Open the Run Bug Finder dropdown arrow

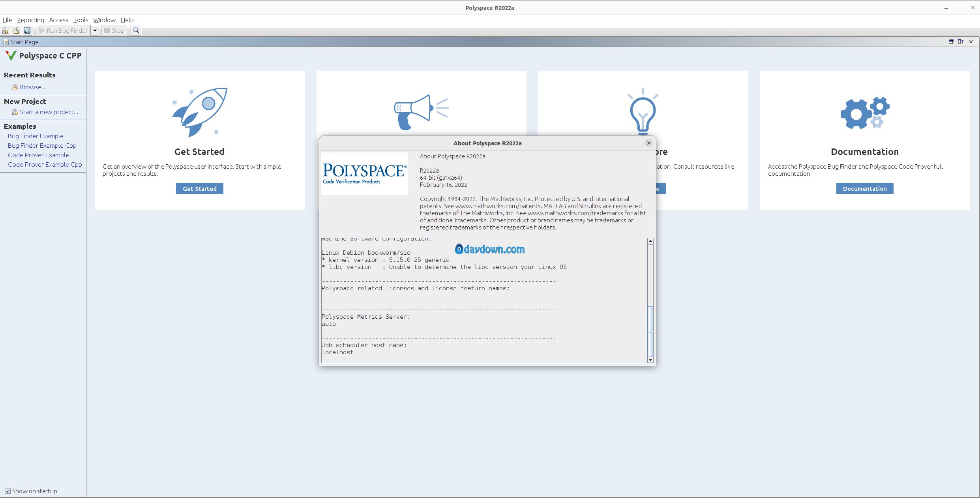[x=95, y=30]
